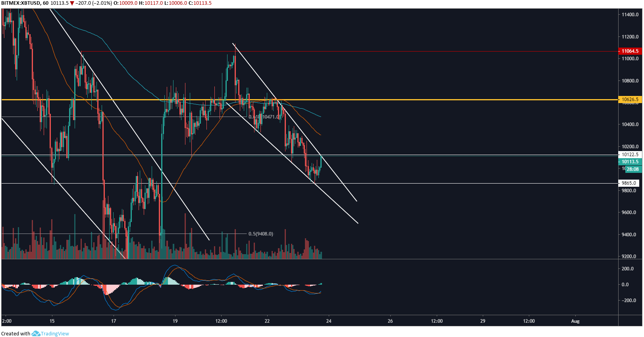Screen dimensions: 644x337
Task: Click the C:10113.5 close value
Action: (200, 3)
